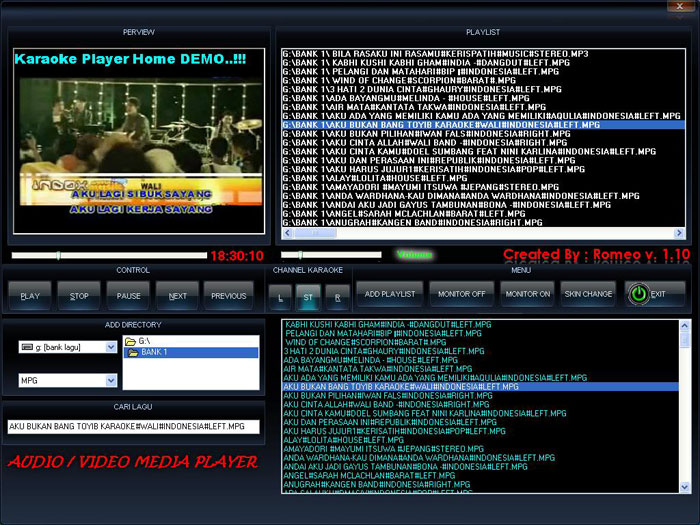Select playlist item ADA BAYANGMU#MELINDA
Screen dimensions: 700x525
tap(483, 98)
